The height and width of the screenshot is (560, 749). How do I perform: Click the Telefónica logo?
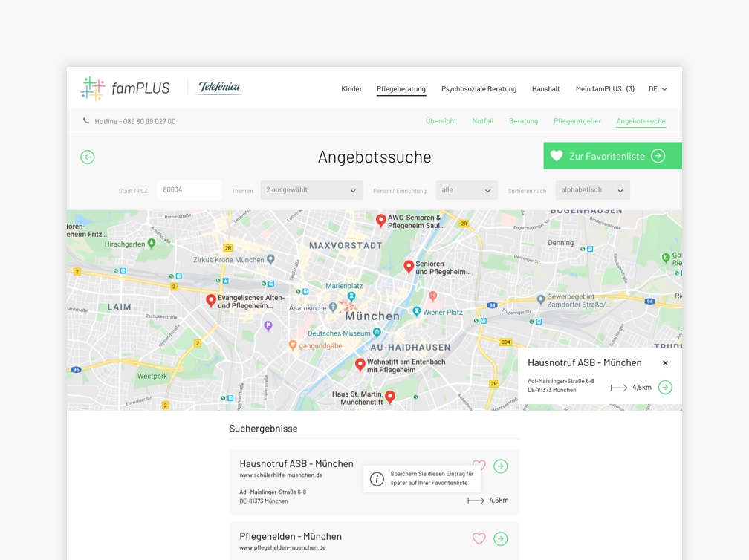click(x=218, y=88)
